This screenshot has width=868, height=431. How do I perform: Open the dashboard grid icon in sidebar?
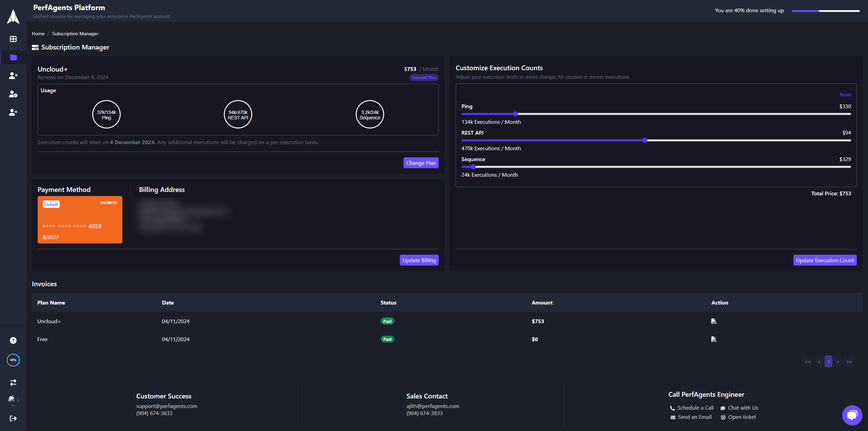13,39
